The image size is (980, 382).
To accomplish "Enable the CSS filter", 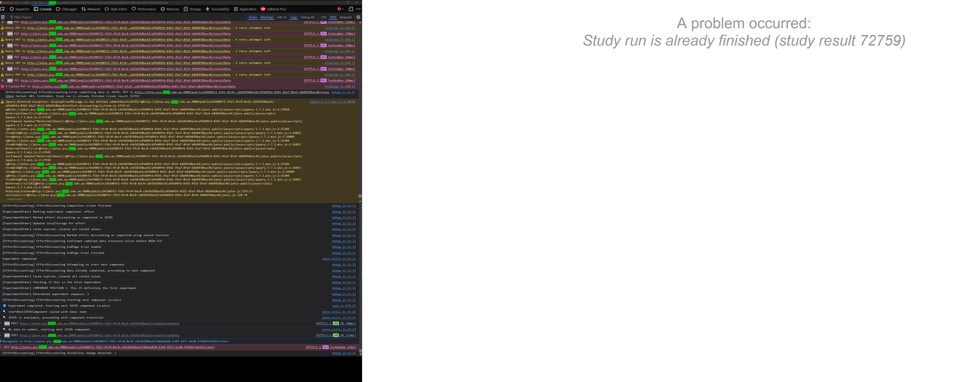I will (x=323, y=17).
